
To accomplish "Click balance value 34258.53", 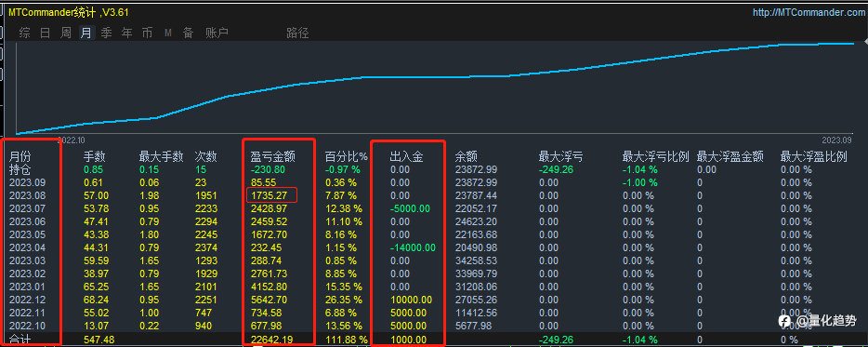I will click(476, 260).
